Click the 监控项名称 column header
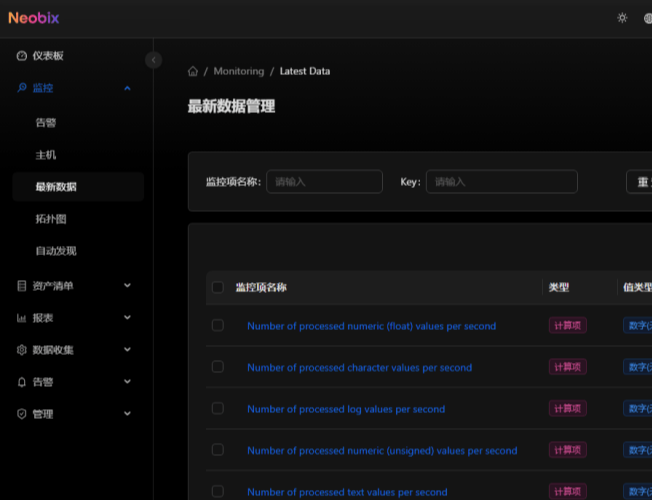 [x=261, y=287]
